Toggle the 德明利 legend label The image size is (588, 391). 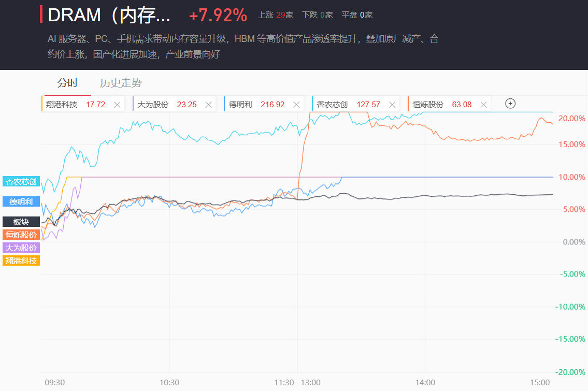point(21,201)
